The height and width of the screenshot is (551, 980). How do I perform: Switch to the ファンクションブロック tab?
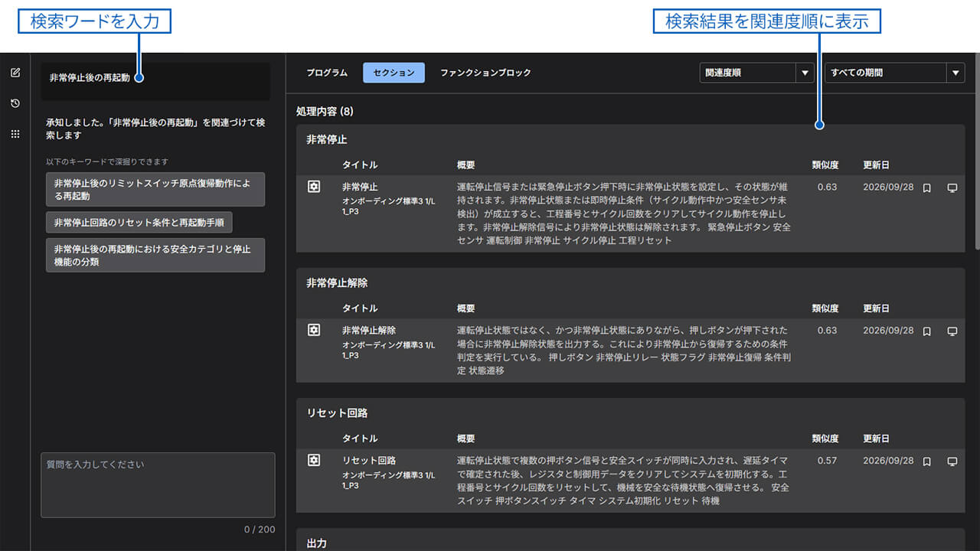pos(485,73)
